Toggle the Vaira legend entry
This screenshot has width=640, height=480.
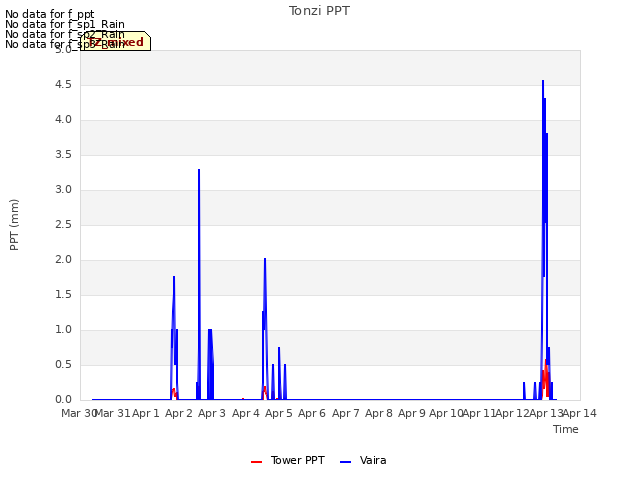pos(363,460)
